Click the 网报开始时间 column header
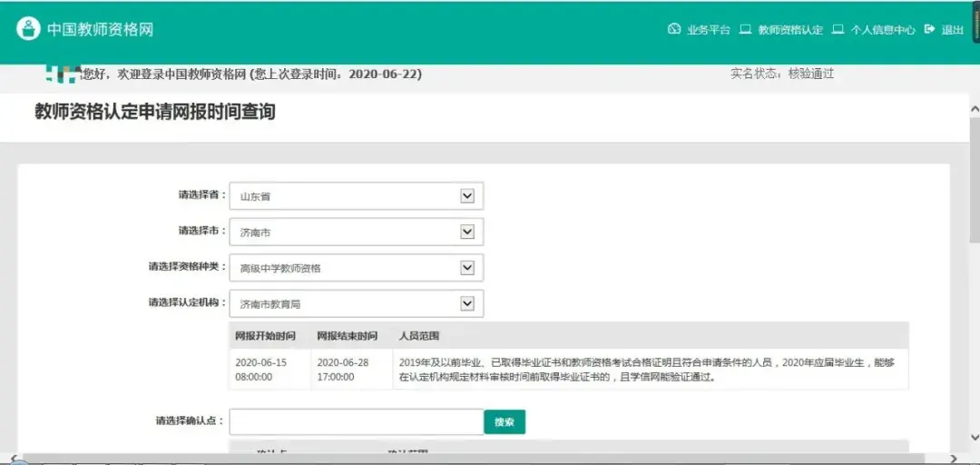This screenshot has height=465, width=980. pos(266,335)
